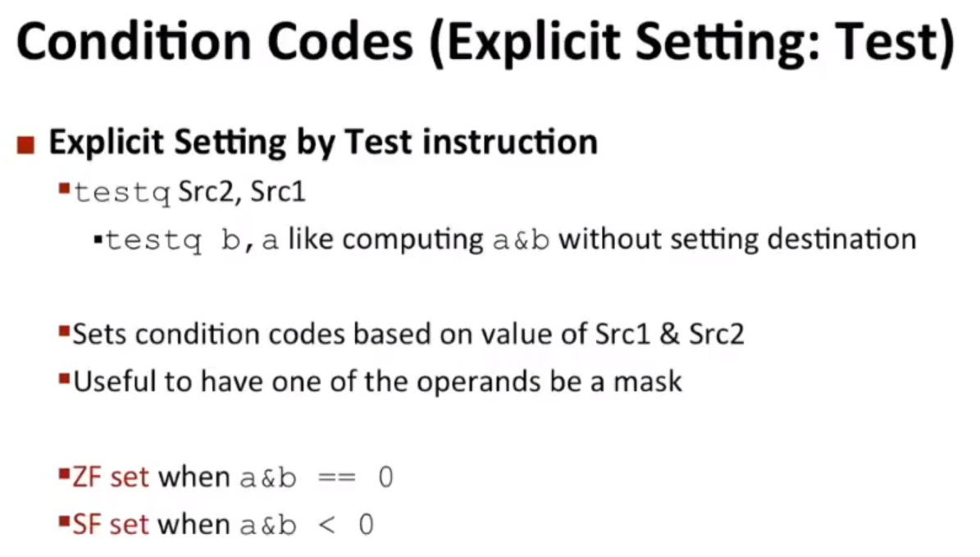Click the word mask in operands line
This screenshot has height=557, width=980.
[648, 381]
